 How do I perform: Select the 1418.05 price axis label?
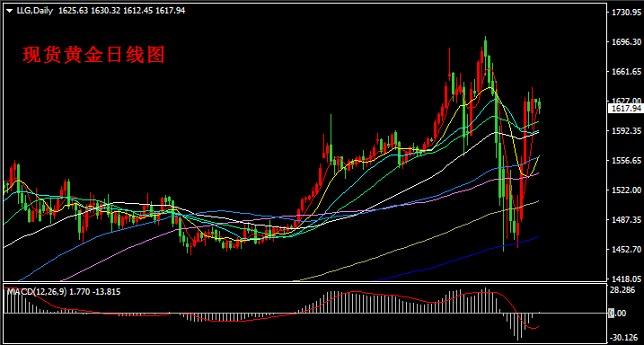click(626, 279)
